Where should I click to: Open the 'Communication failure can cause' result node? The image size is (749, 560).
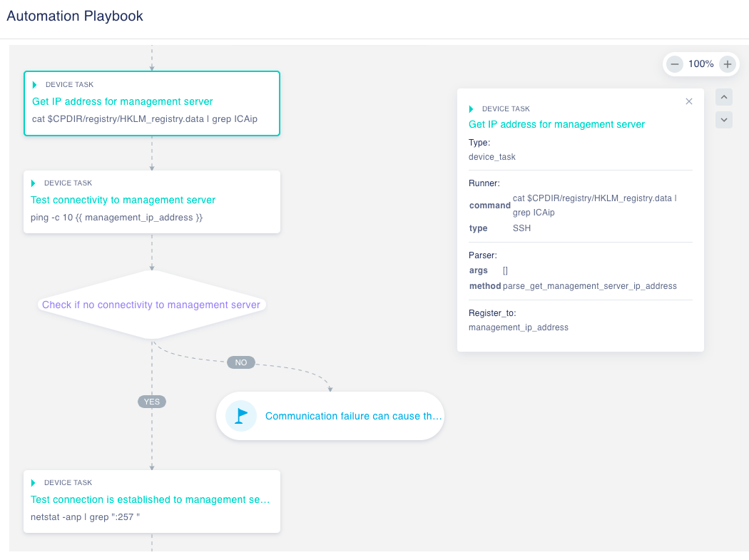(x=353, y=416)
